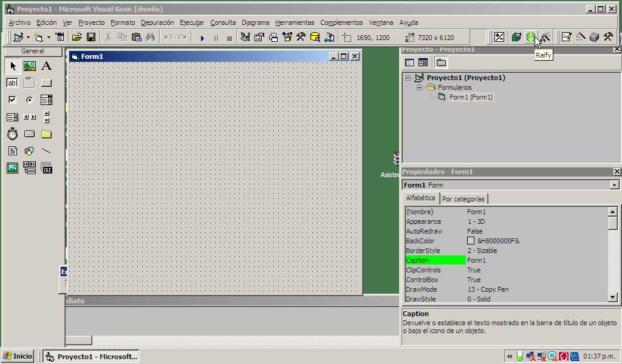Select Form1 (Form1) in project tree
622x364 pixels.
coord(471,97)
